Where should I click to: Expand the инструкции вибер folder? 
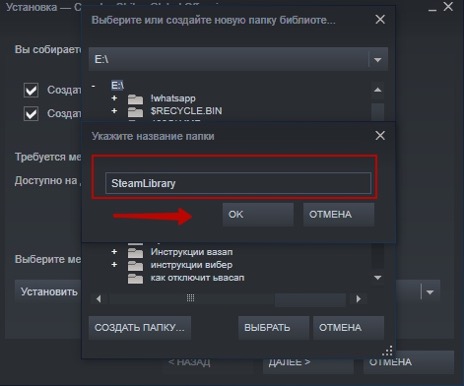click(x=114, y=265)
